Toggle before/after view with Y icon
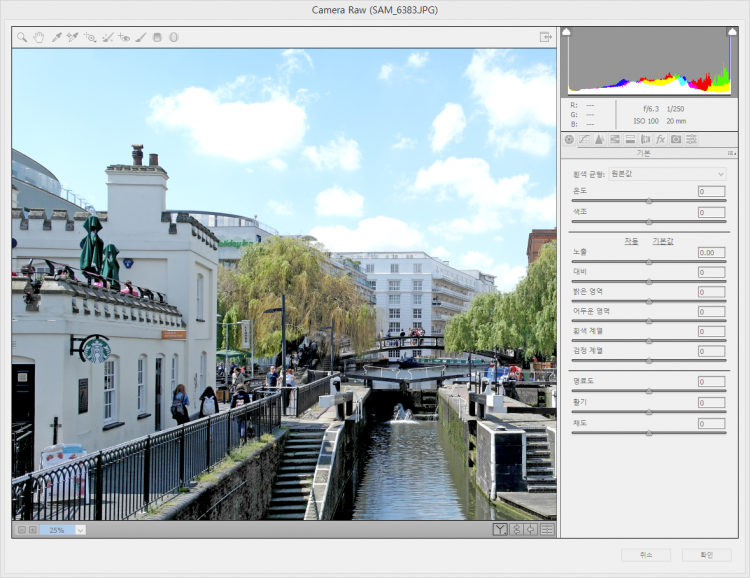Image resolution: width=750 pixels, height=578 pixels. point(500,529)
